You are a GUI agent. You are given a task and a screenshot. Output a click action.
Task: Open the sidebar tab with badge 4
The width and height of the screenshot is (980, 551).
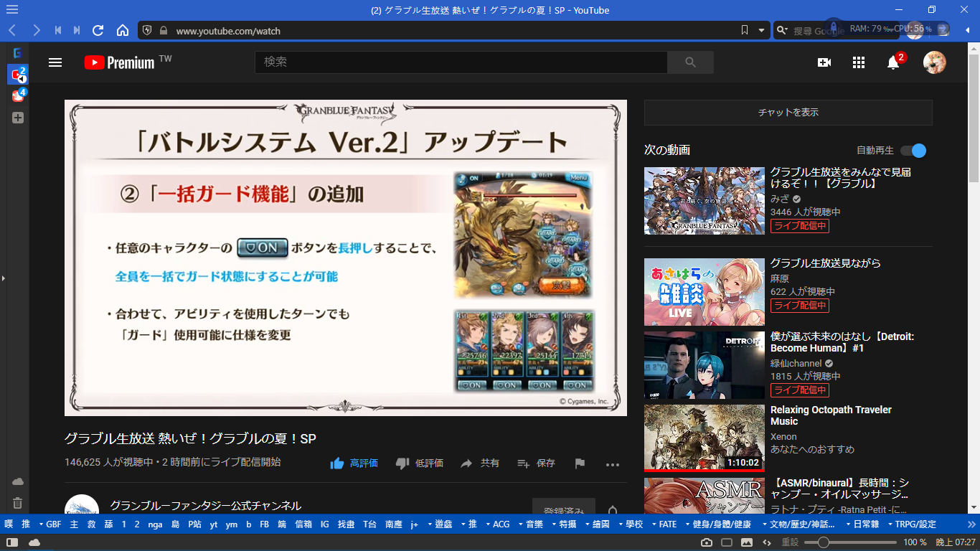(x=18, y=95)
